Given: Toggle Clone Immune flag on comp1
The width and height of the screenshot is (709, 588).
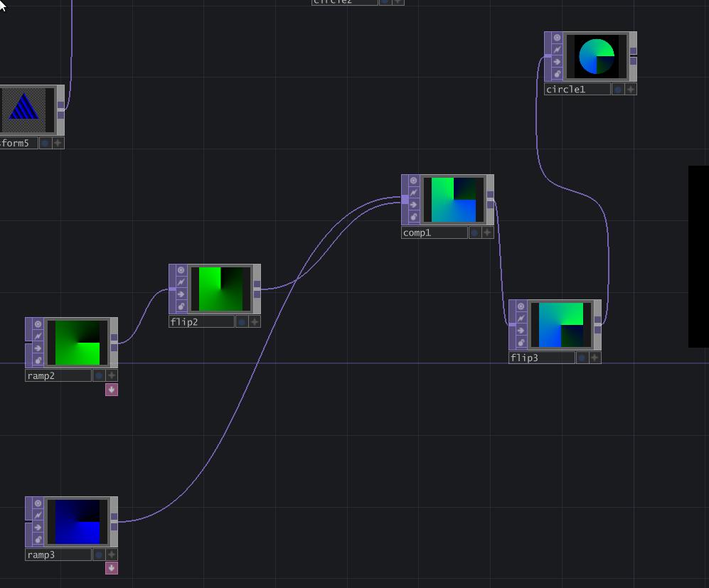Looking at the screenshot, I should tap(413, 193).
